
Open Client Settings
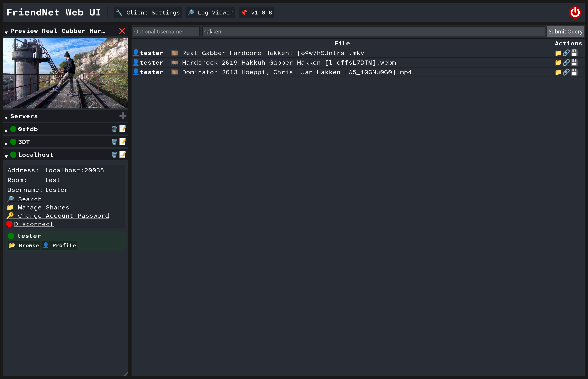[148, 13]
